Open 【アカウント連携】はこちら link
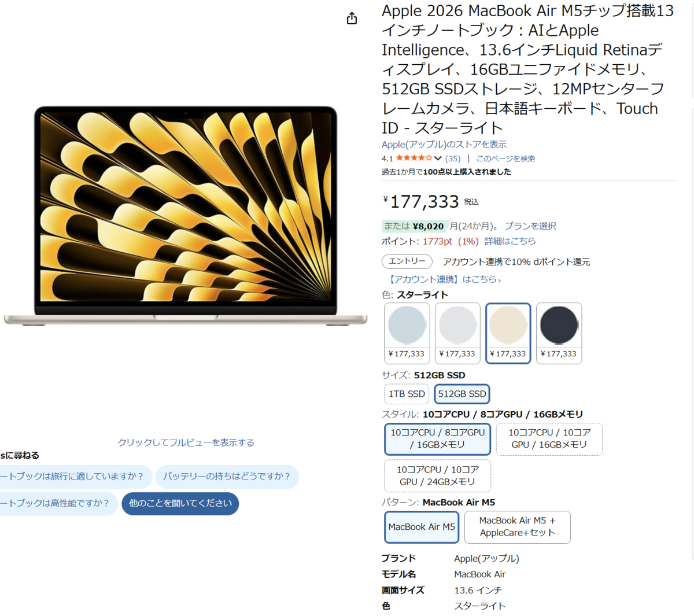The width and height of the screenshot is (694, 616). click(x=444, y=279)
